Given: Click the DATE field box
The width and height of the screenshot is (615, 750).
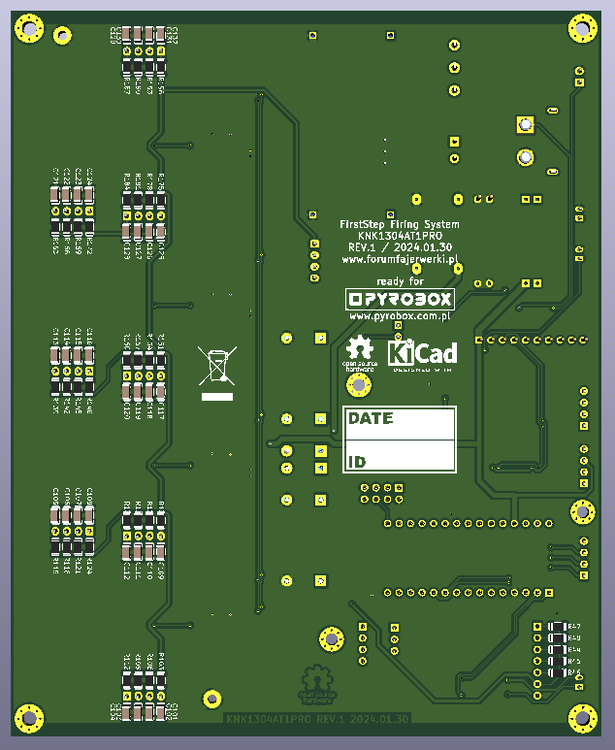Looking at the screenshot, I should coord(399,424).
